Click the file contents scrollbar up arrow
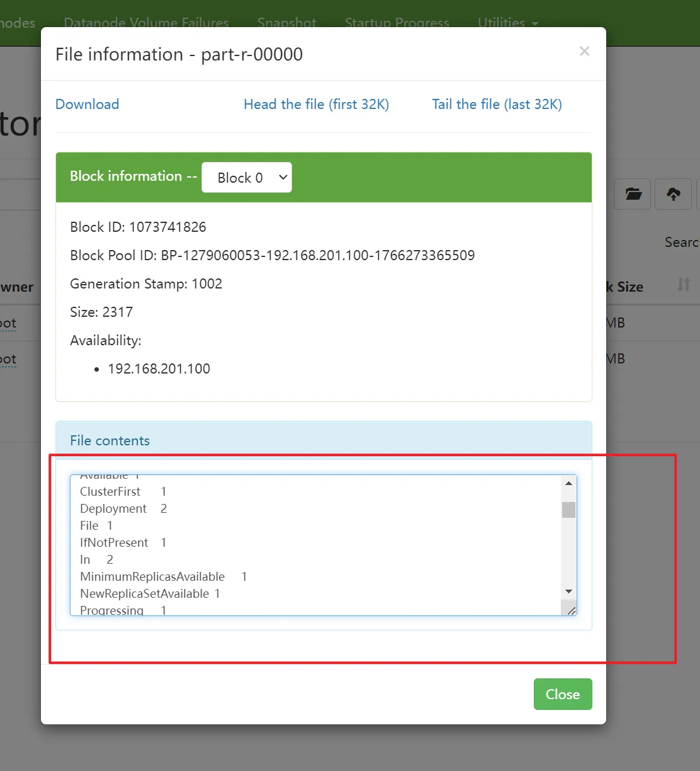 click(x=568, y=483)
